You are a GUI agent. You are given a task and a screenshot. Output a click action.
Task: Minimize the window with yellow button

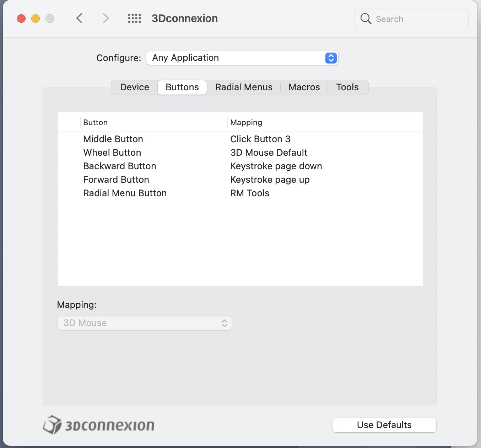(36, 18)
